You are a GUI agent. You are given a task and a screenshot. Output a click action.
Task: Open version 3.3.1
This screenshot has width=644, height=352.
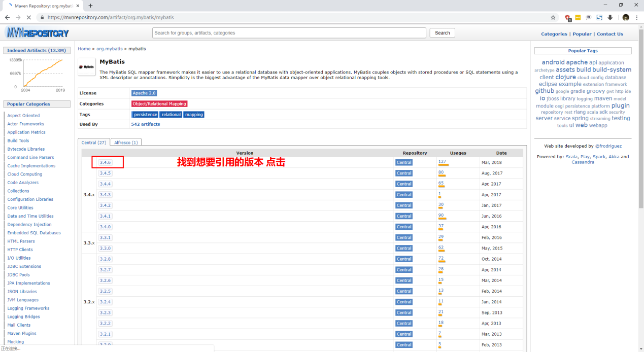coord(105,237)
